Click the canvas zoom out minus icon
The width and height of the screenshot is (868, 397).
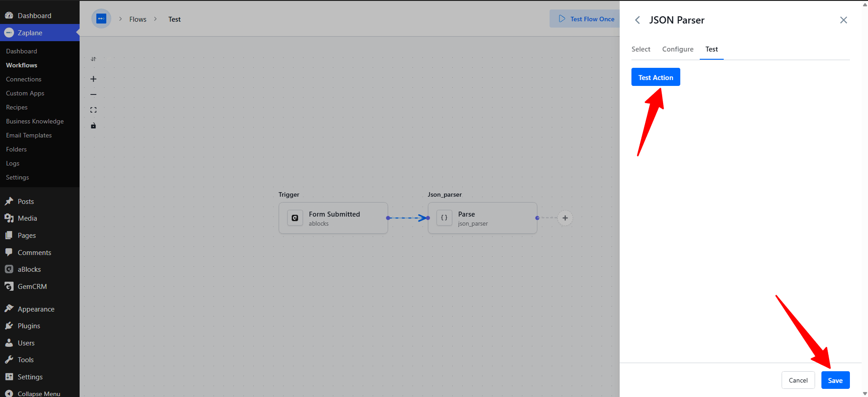(x=93, y=95)
